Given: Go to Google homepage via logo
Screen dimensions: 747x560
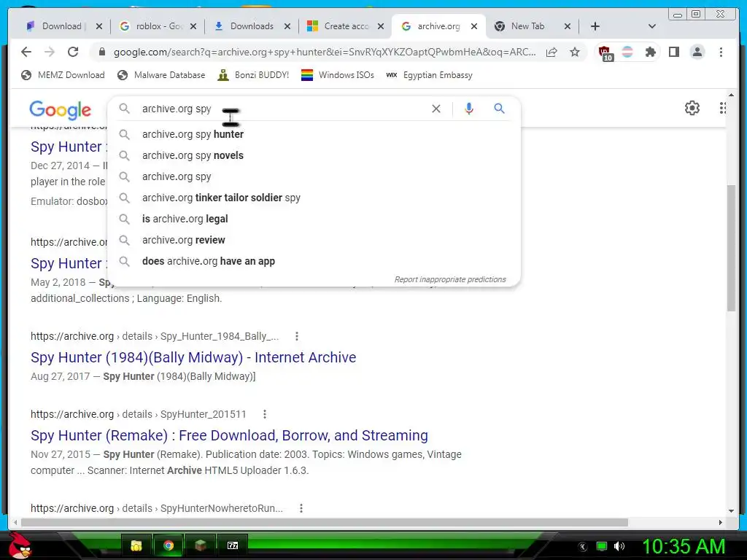Looking at the screenshot, I should coord(60,110).
